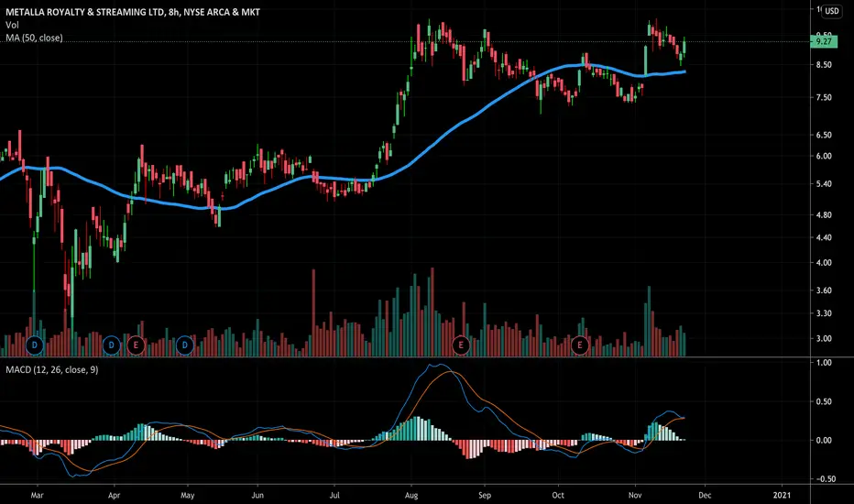Click the Oct date on time axis

(558, 495)
